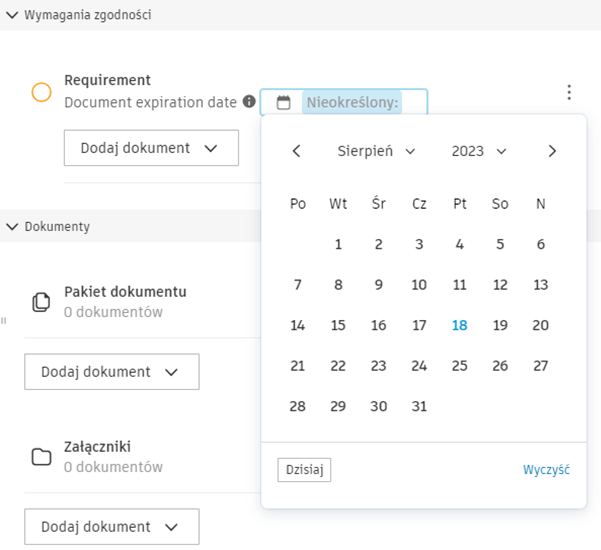Click the info icon beside Document expiration date
601x550 pixels.
[249, 102]
